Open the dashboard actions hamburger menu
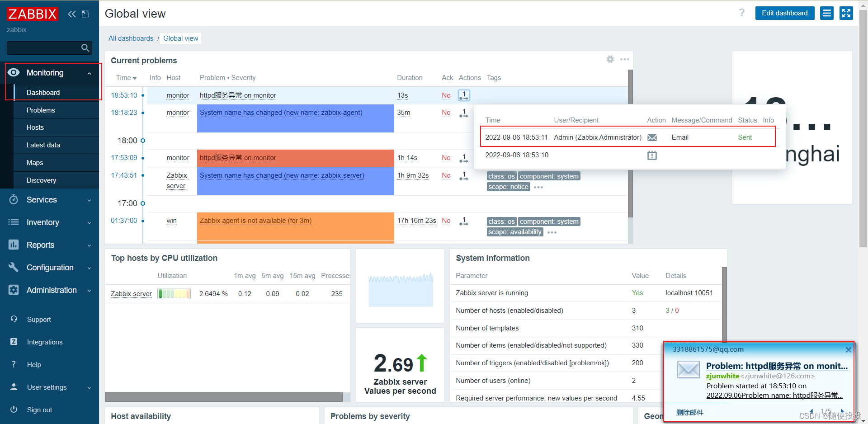 (827, 13)
